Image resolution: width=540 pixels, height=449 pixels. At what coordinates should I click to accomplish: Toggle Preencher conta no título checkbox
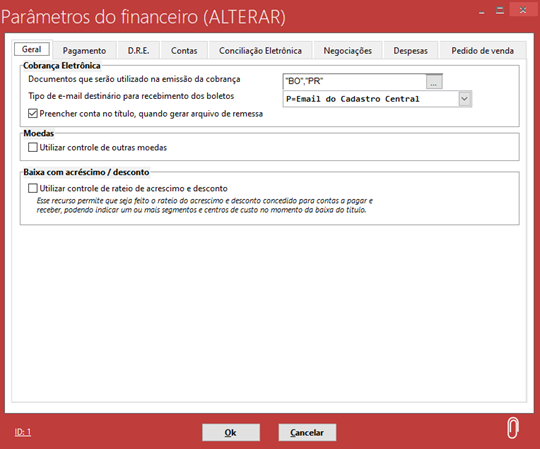coord(33,113)
